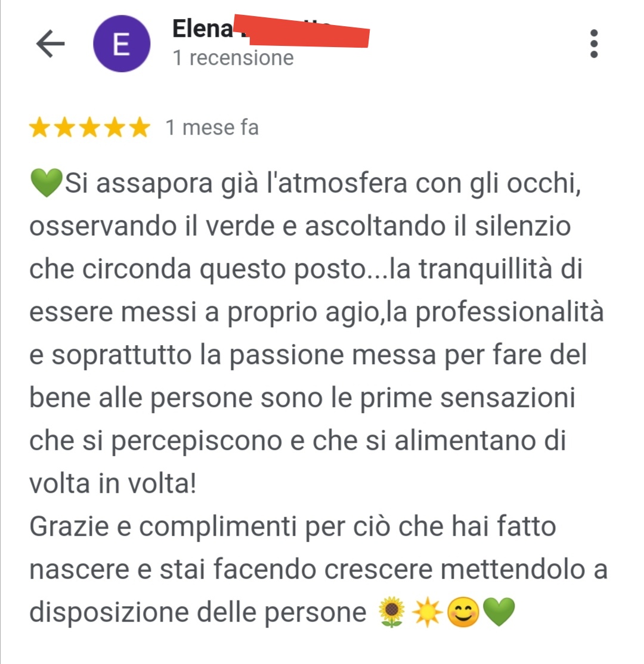The image size is (644, 664).
Task: Tap the sunflower emoji after 'persone'
Action: pyautogui.click(x=391, y=612)
